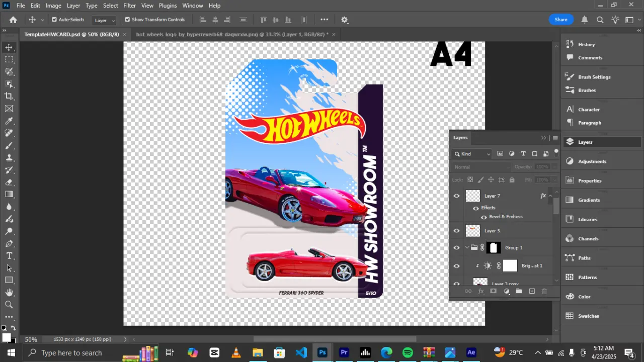This screenshot has height=362, width=644.
Task: Select the Clone Stamp tool
Action: point(9,158)
